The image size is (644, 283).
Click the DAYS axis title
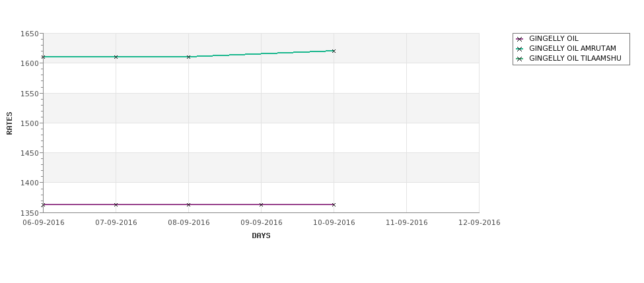(261, 236)
